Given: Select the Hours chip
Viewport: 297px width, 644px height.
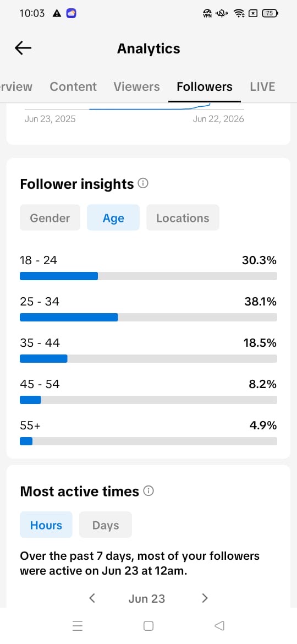Looking at the screenshot, I should point(46,525).
